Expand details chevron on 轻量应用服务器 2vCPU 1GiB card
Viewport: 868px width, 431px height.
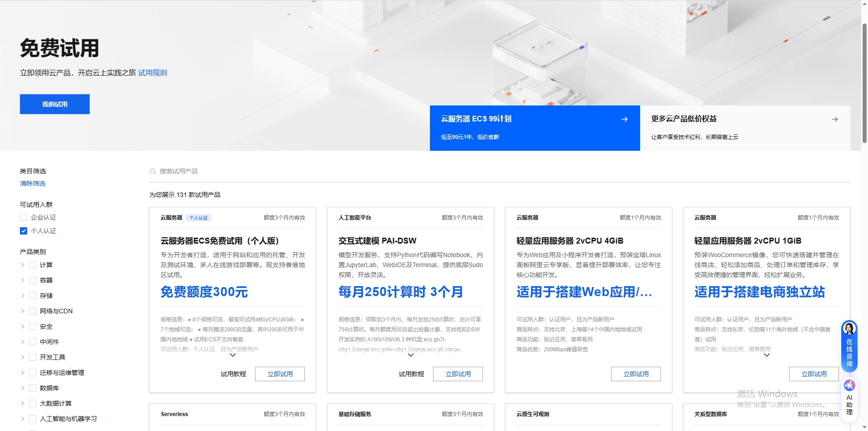pyautogui.click(x=767, y=355)
